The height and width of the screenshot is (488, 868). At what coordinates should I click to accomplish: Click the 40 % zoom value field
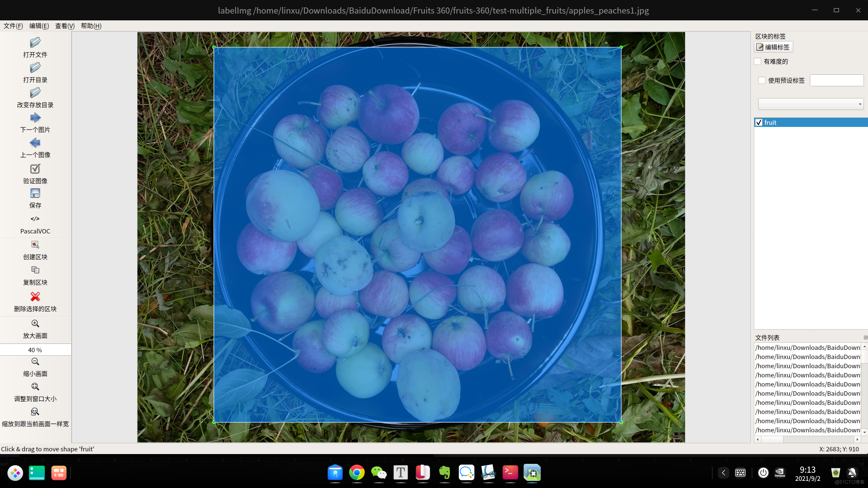[36, 350]
